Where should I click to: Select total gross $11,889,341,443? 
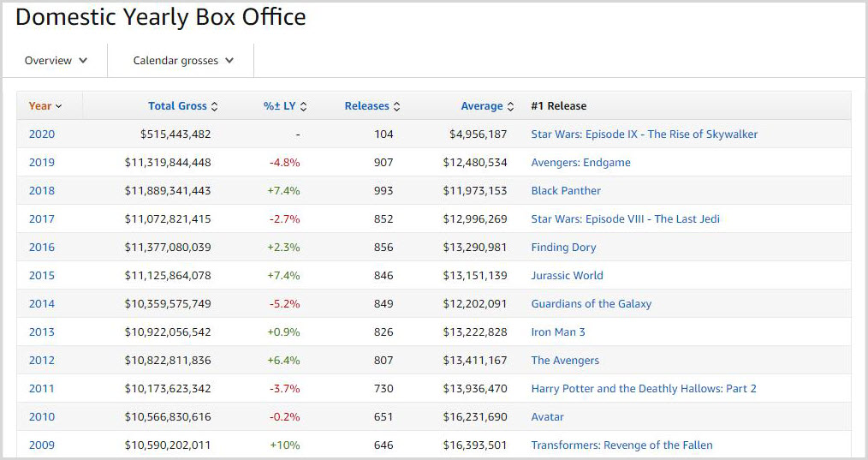(x=168, y=191)
